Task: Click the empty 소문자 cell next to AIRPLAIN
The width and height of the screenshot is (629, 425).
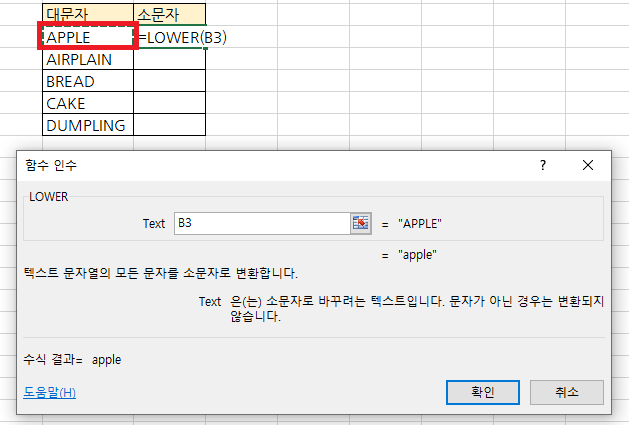Action: [x=170, y=59]
